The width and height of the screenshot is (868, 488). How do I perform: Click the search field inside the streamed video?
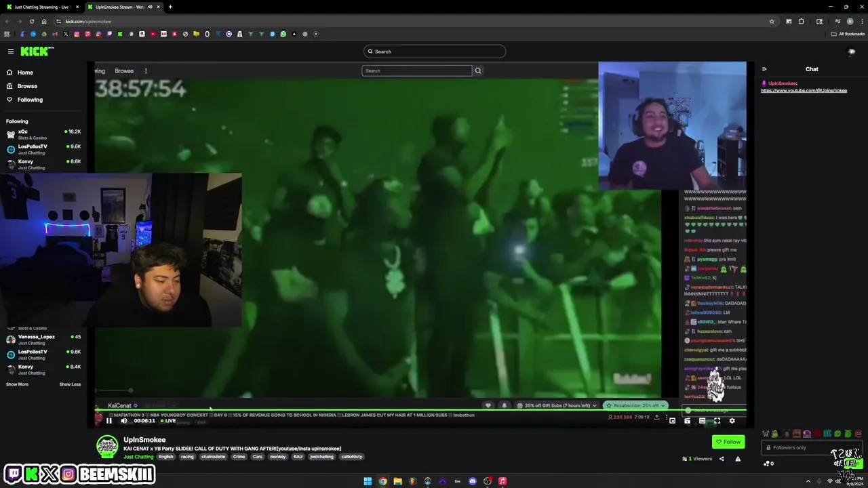tap(417, 70)
